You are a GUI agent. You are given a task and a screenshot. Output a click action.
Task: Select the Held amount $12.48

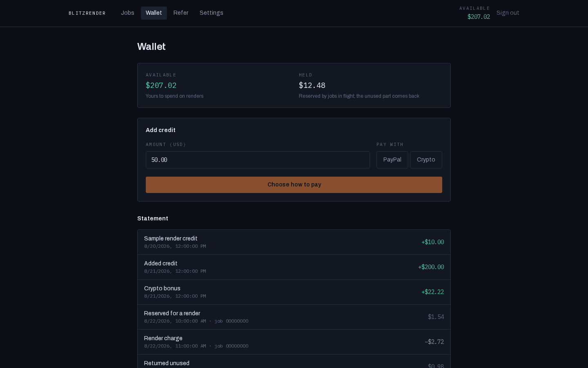pyautogui.click(x=312, y=85)
